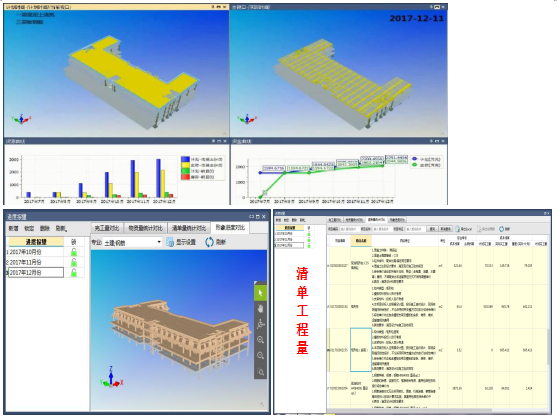Choose the orbit rotate tool in viewer
This screenshot has height=418, width=557.
pos(260,324)
